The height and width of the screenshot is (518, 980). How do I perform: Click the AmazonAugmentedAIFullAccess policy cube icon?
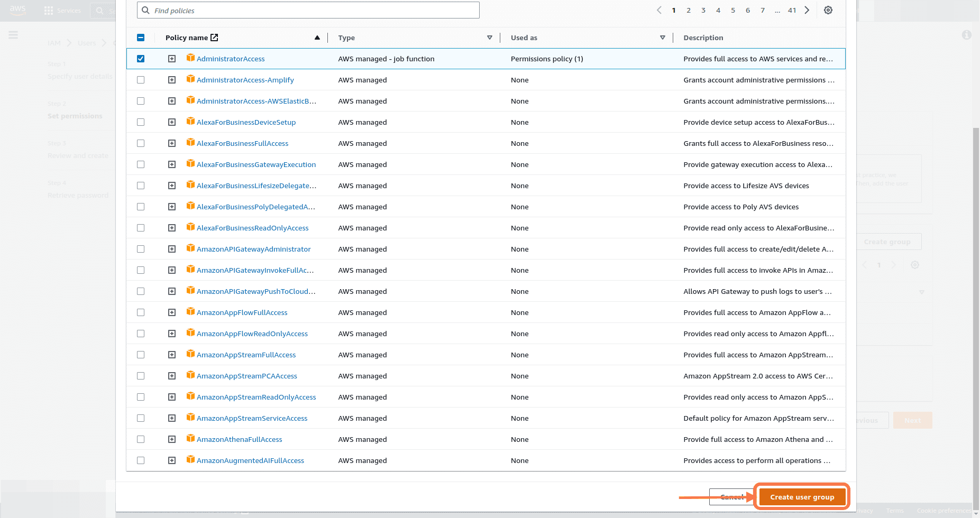click(x=190, y=459)
